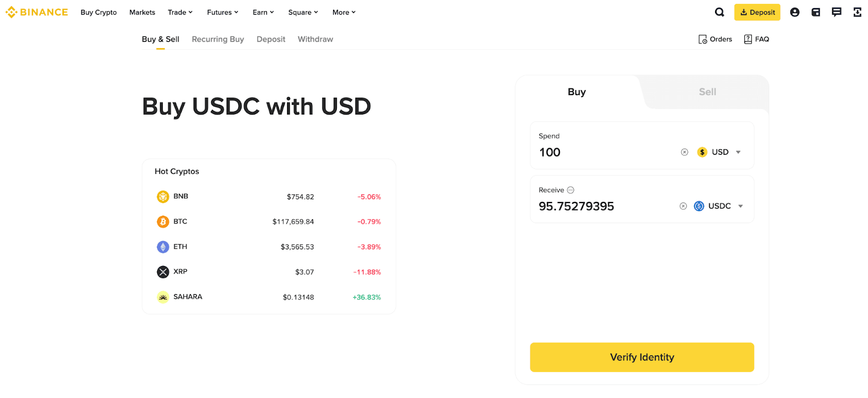
Task: Open the chat messages icon
Action: (837, 12)
